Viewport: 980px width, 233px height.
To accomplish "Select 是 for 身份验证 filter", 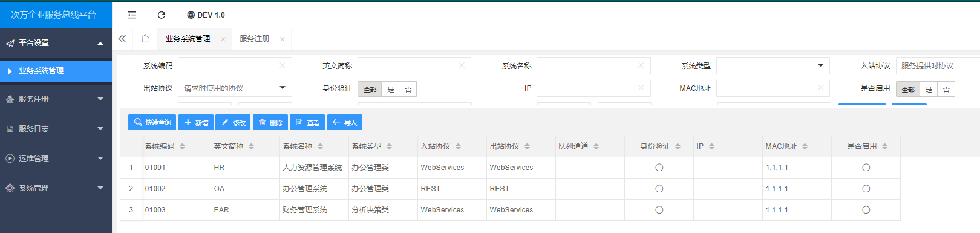I will (391, 89).
